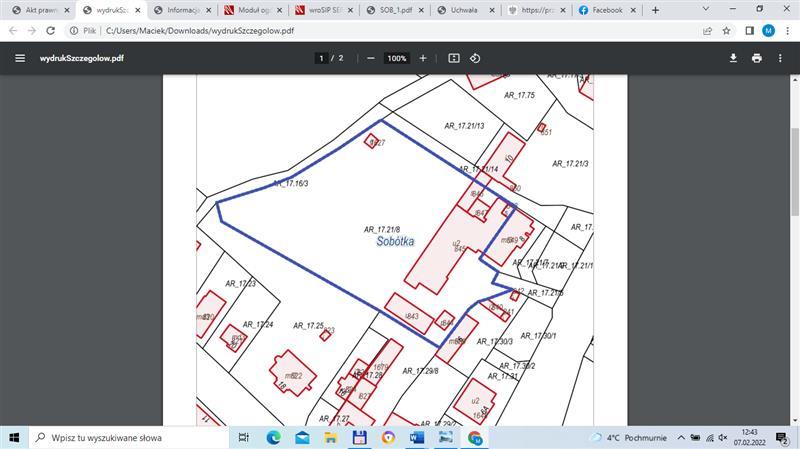The height and width of the screenshot is (449, 800).
Task: Open the PDF sidebar menu (hamburger icon)
Action: [19, 58]
